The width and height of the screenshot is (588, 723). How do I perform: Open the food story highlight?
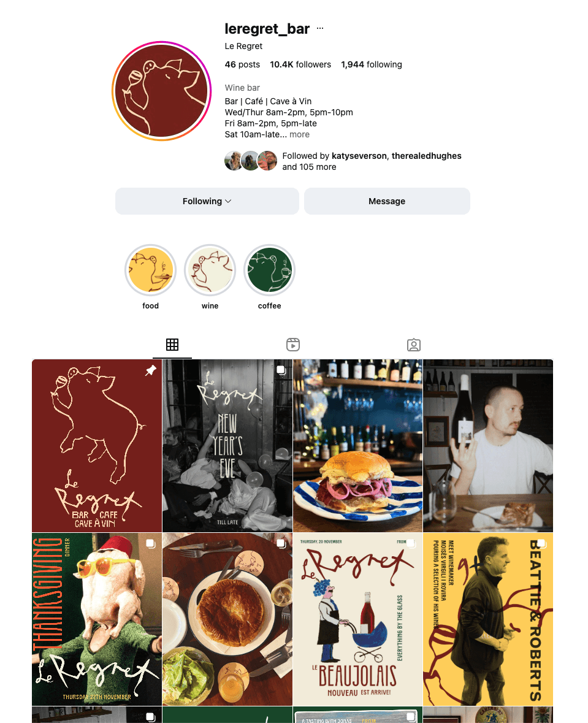[150, 270]
